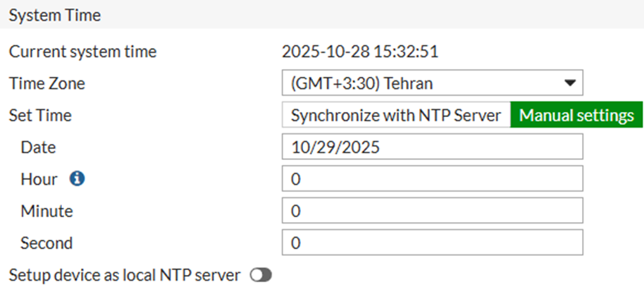The image size is (644, 294).
Task: Click the Date label text
Action: pos(38,147)
